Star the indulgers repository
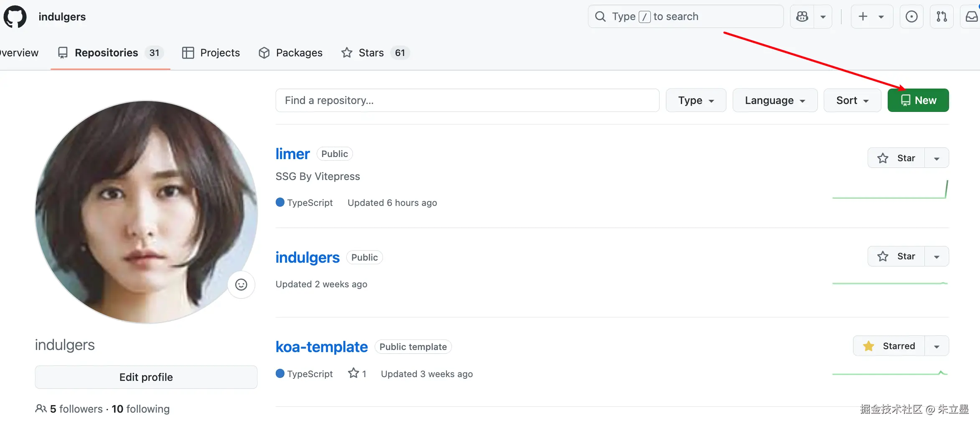The height and width of the screenshot is (426, 980). coord(896,256)
